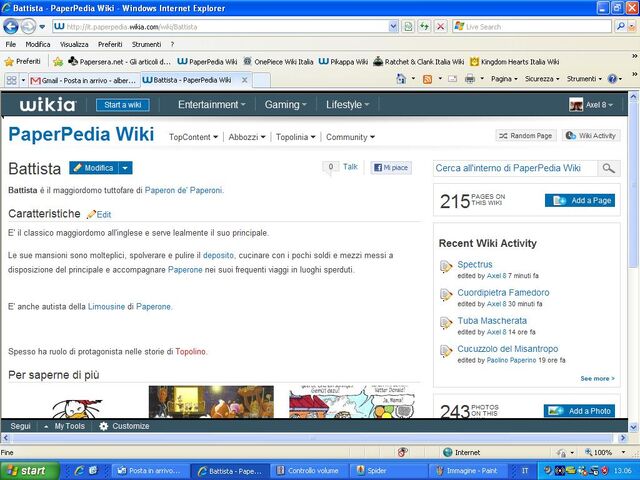640x480 pixels.
Task: Expand the Community wiki menu
Action: point(350,137)
